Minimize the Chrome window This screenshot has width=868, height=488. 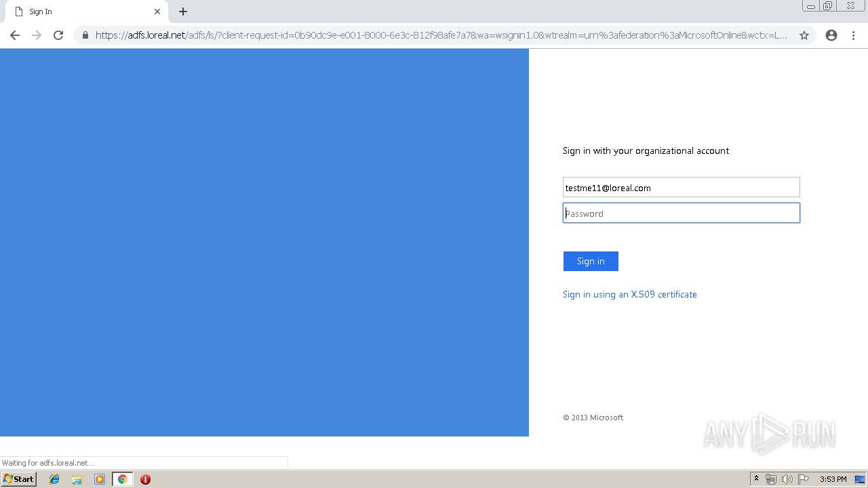coord(811,6)
